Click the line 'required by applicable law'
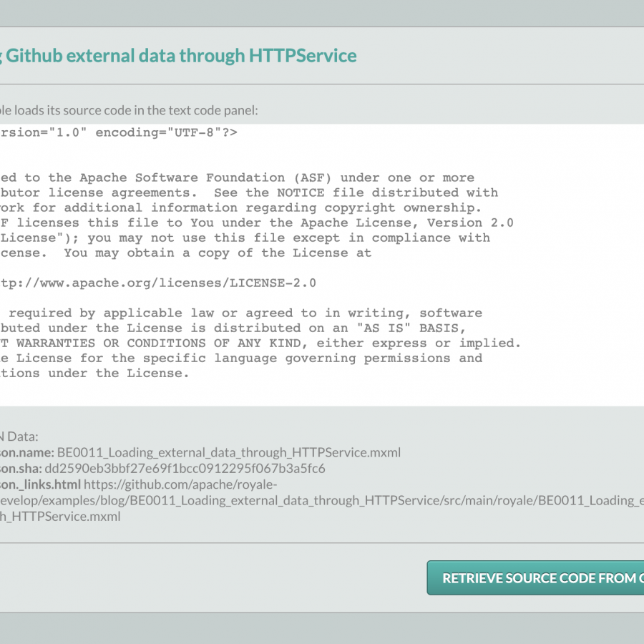Viewport: 644px width, 644px height. pos(243,313)
